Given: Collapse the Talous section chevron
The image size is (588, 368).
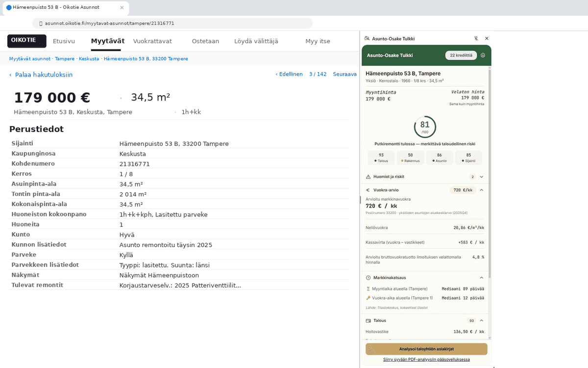Looking at the screenshot, I should 482,320.
